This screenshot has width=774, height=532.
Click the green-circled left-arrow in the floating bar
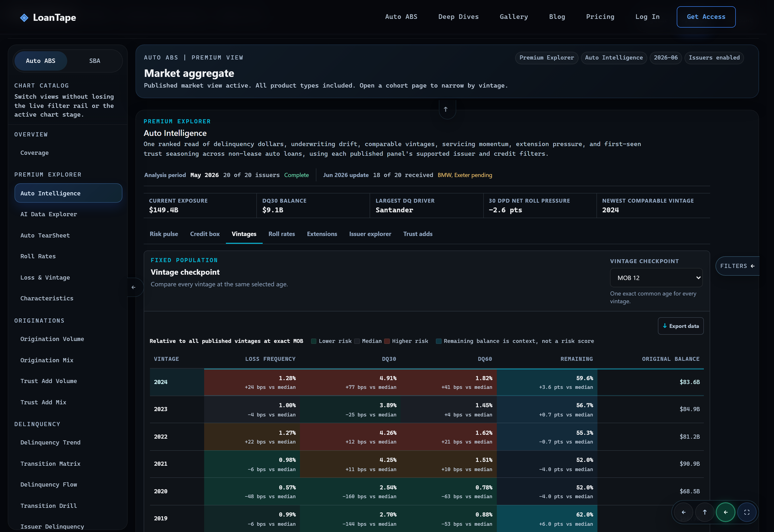726,512
